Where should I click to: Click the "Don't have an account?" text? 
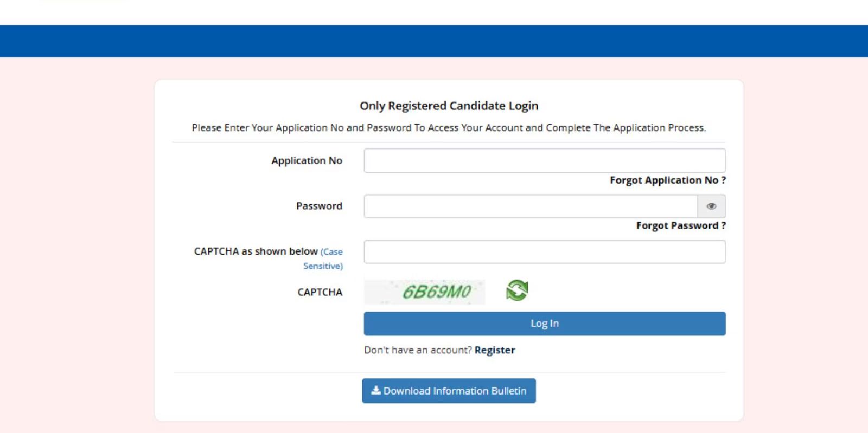418,350
